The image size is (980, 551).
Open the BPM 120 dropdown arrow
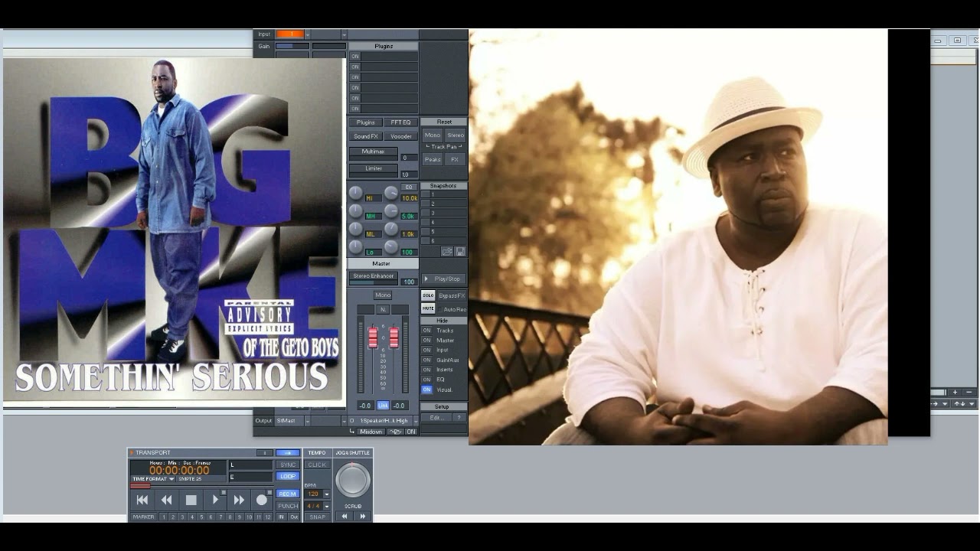click(x=327, y=494)
